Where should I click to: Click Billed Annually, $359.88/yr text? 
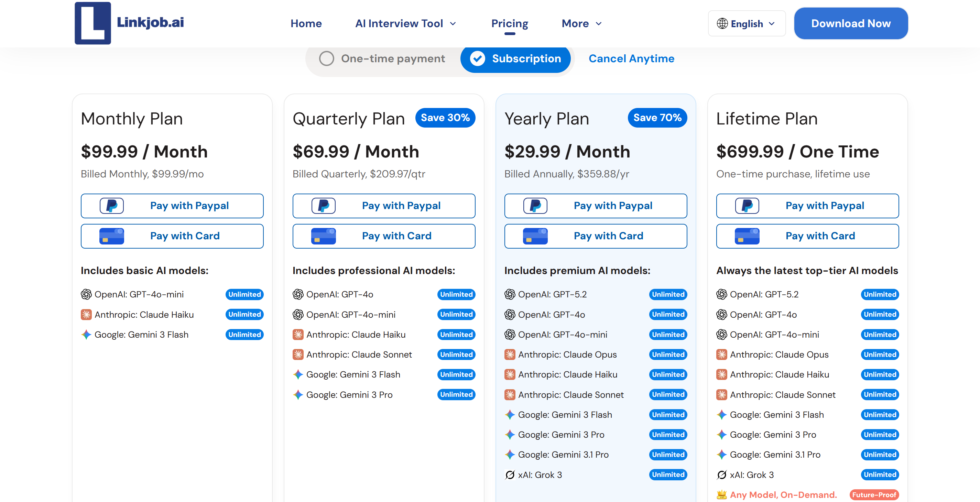coord(567,174)
